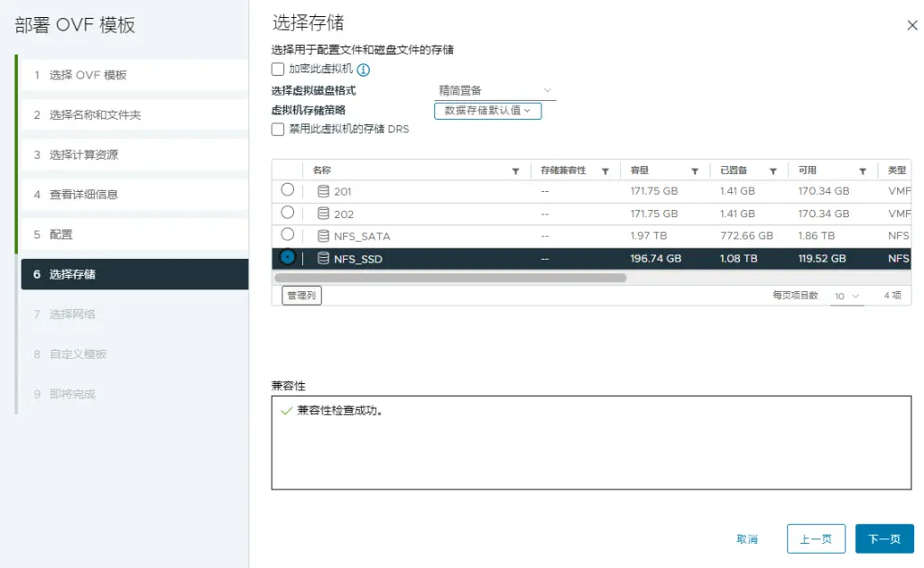Expand the 数据存储默认值 storage policy dropdown

tap(487, 110)
